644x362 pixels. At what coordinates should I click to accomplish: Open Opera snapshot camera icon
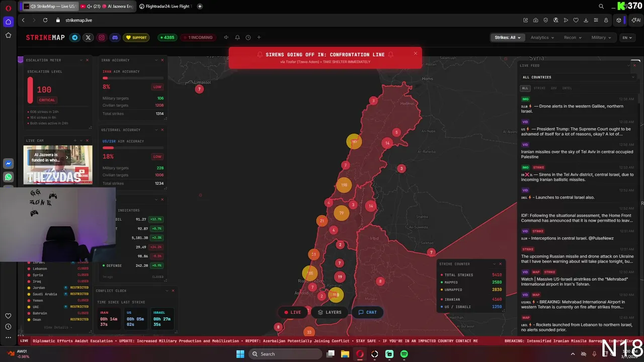535,20
